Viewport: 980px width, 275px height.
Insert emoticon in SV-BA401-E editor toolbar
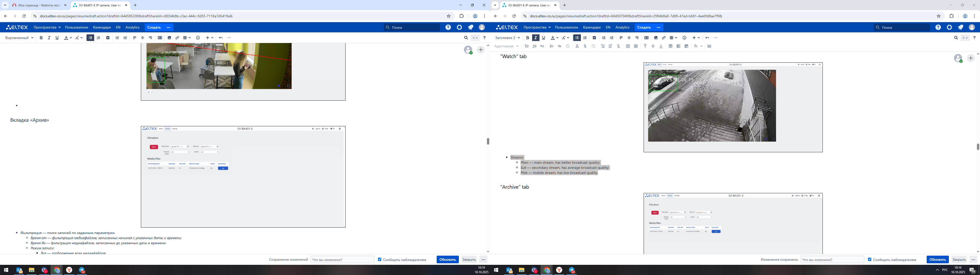(x=198, y=38)
